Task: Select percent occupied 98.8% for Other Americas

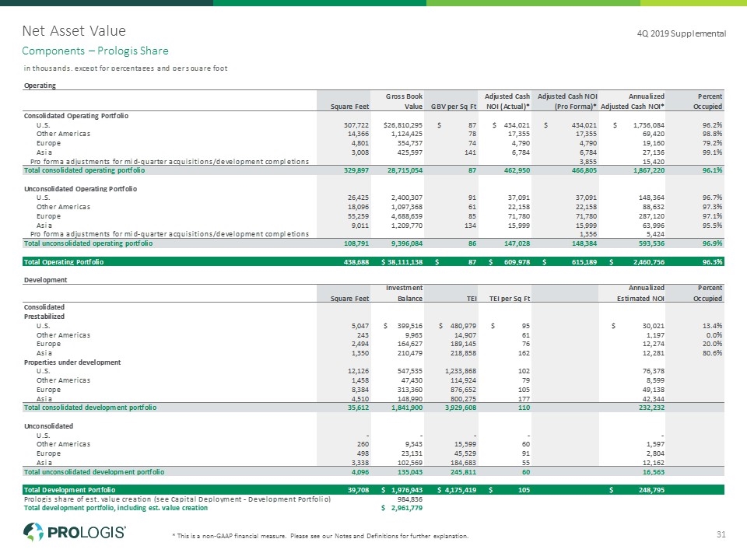Action: 712,134
